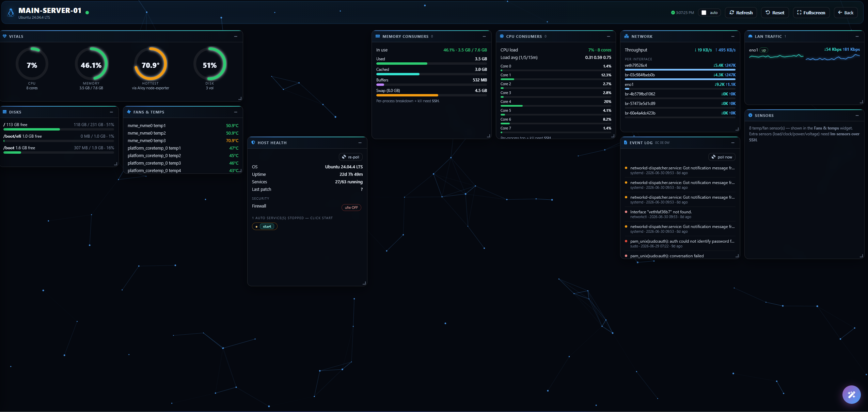
Task: Collapse the Event Log panel
Action: (733, 143)
